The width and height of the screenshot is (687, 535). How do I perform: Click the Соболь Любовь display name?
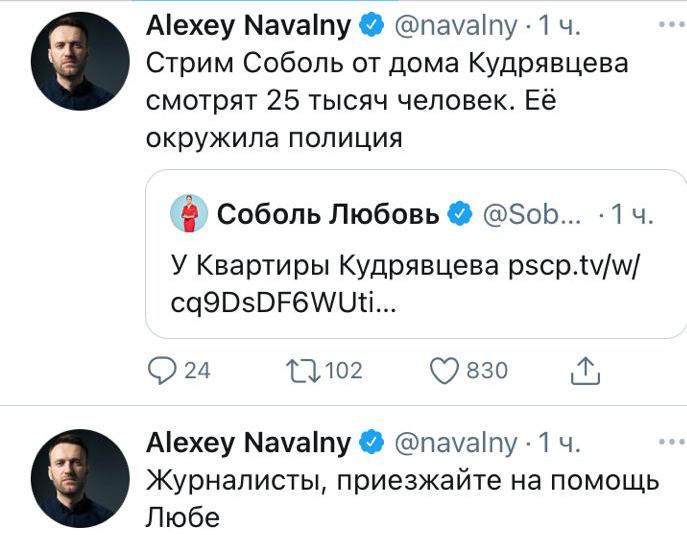click(328, 214)
